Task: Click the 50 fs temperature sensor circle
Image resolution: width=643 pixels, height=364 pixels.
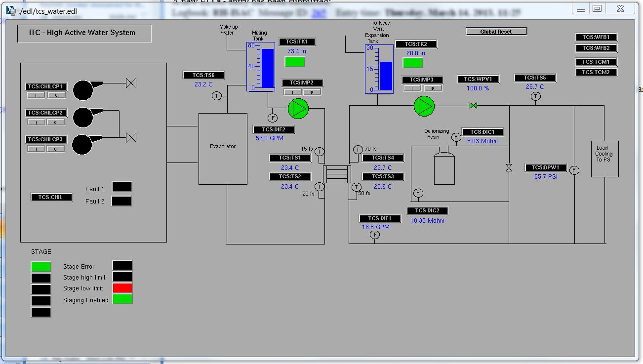Action: [x=357, y=187]
